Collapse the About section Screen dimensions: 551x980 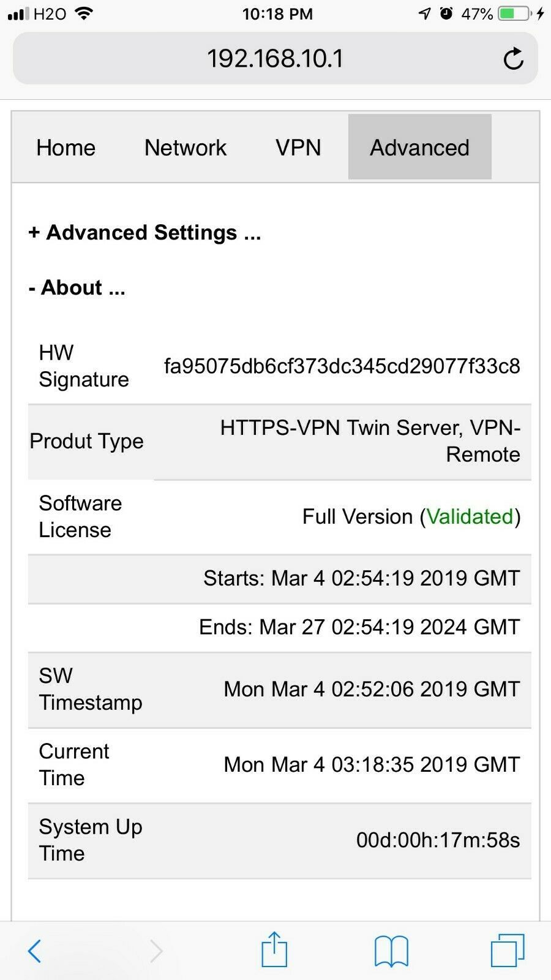click(77, 287)
